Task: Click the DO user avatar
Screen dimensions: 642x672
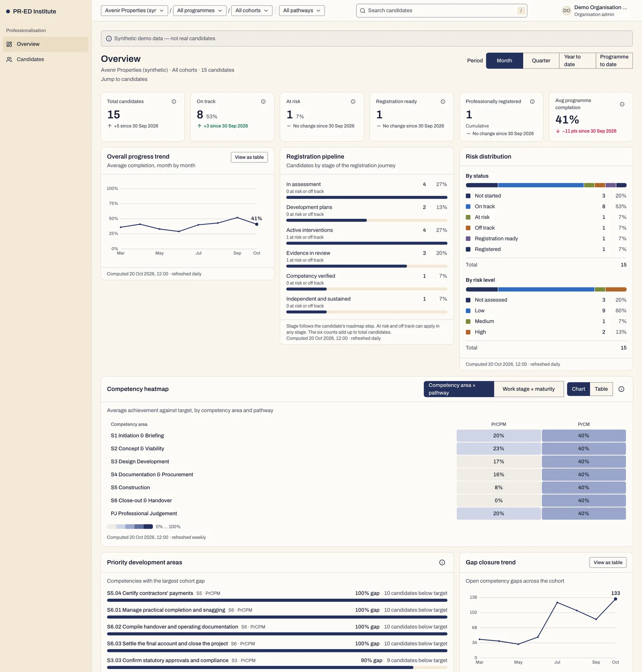Action: point(566,11)
